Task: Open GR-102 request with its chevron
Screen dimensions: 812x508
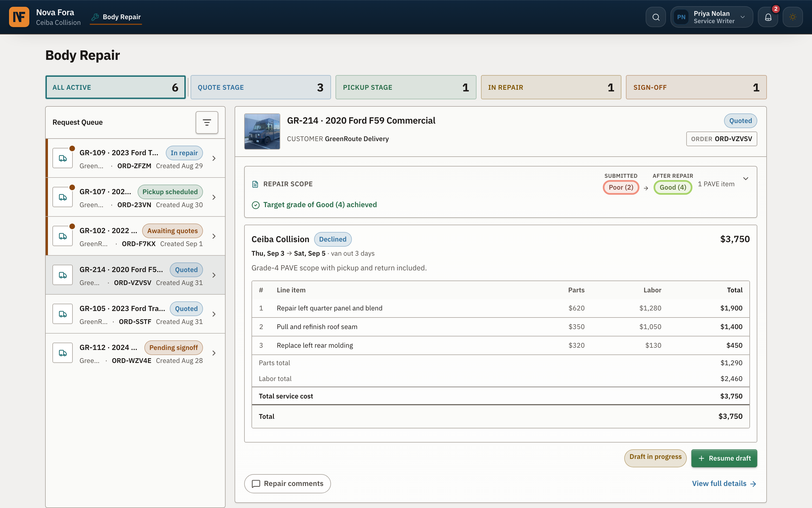Action: 214,236
